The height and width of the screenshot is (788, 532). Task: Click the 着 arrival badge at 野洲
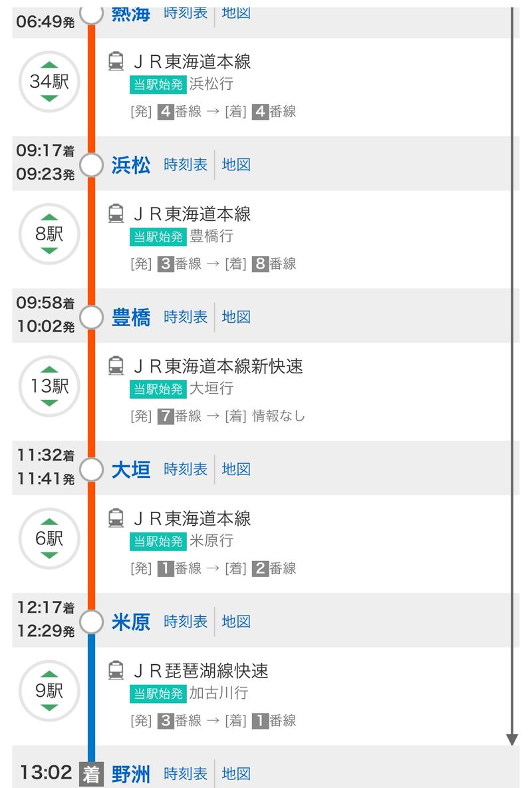coord(91,774)
